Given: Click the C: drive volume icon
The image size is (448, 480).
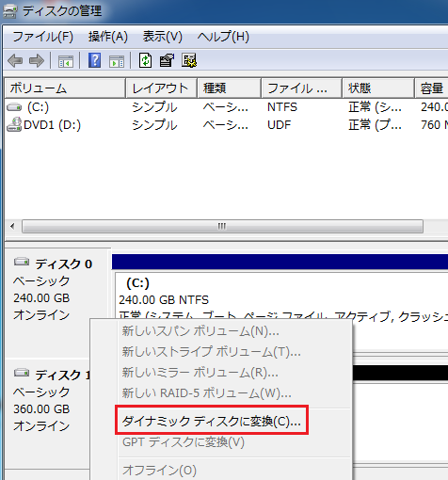Looking at the screenshot, I should 14,107.
